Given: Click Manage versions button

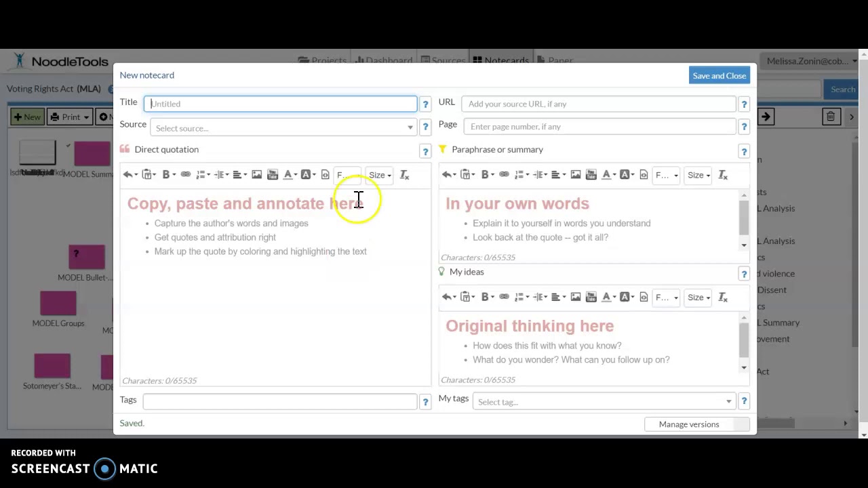Looking at the screenshot, I should click(697, 424).
